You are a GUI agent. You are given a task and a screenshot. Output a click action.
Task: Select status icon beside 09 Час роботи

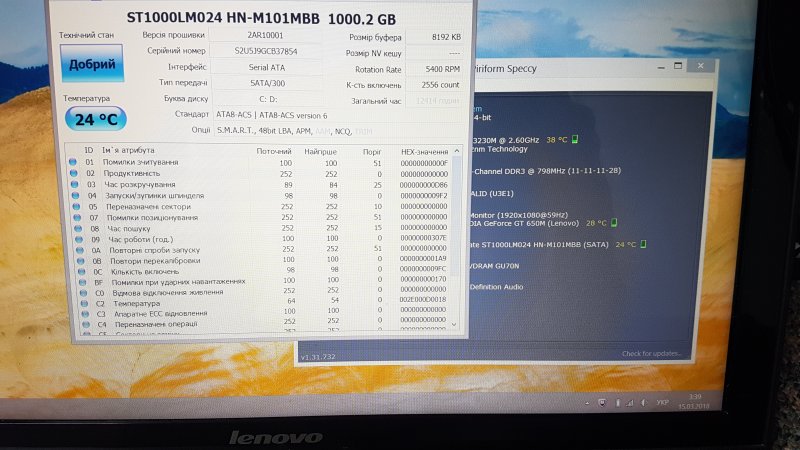[x=72, y=238]
